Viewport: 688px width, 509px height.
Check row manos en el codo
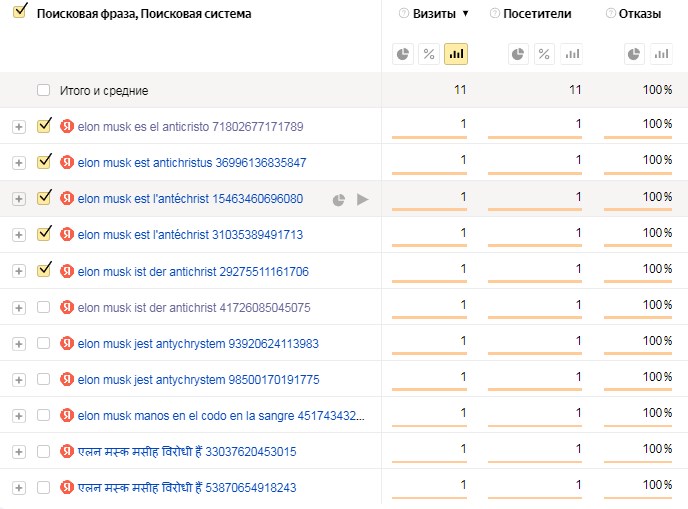coord(43,415)
